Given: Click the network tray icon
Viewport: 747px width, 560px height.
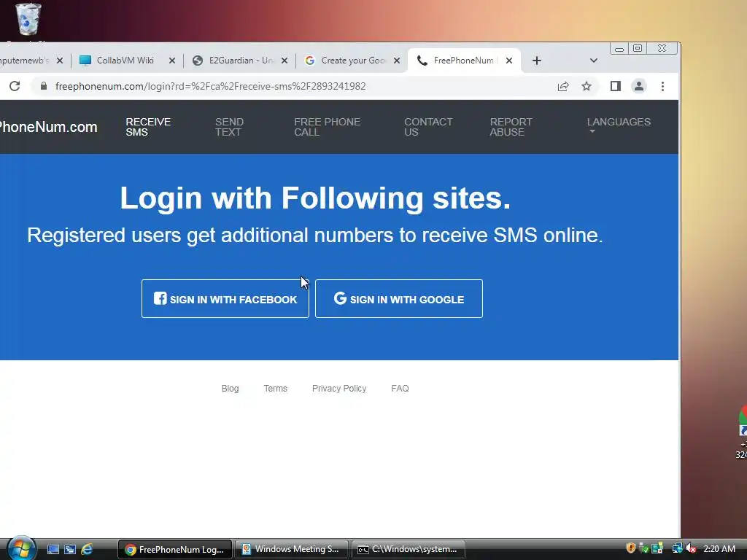Looking at the screenshot, I should pyautogui.click(x=677, y=548).
